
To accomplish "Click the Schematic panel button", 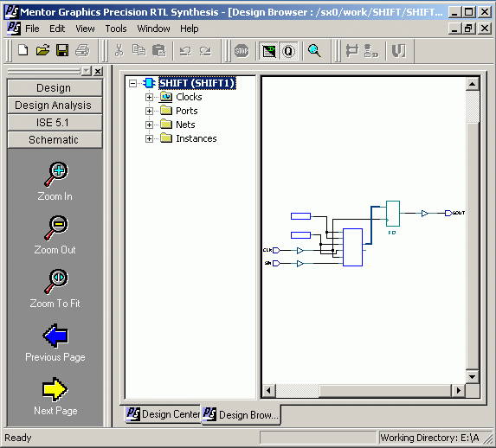I will point(55,140).
